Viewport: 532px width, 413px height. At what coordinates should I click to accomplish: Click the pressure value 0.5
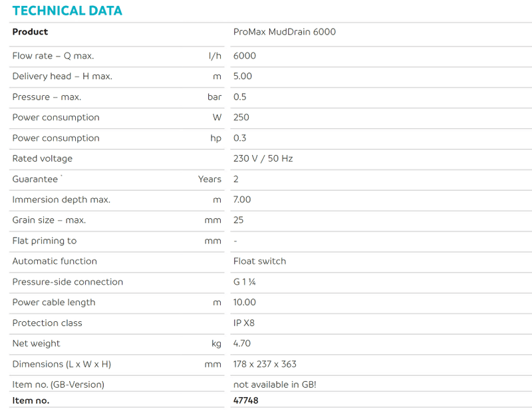pyautogui.click(x=239, y=97)
